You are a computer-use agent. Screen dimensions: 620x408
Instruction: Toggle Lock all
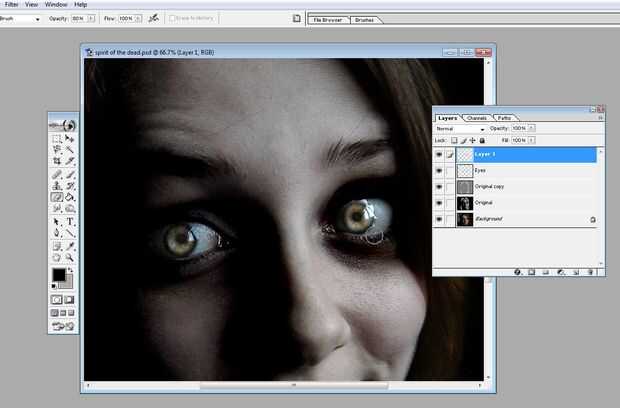482,140
